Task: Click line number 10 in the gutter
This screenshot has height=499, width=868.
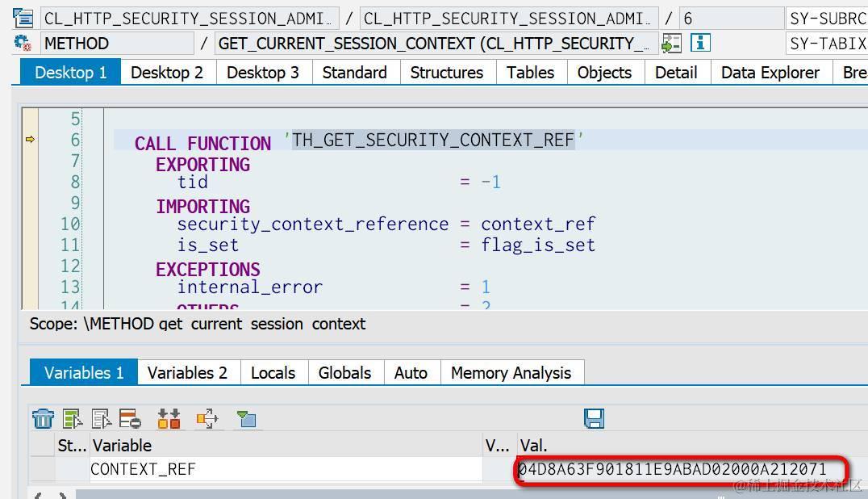Action: 70,224
